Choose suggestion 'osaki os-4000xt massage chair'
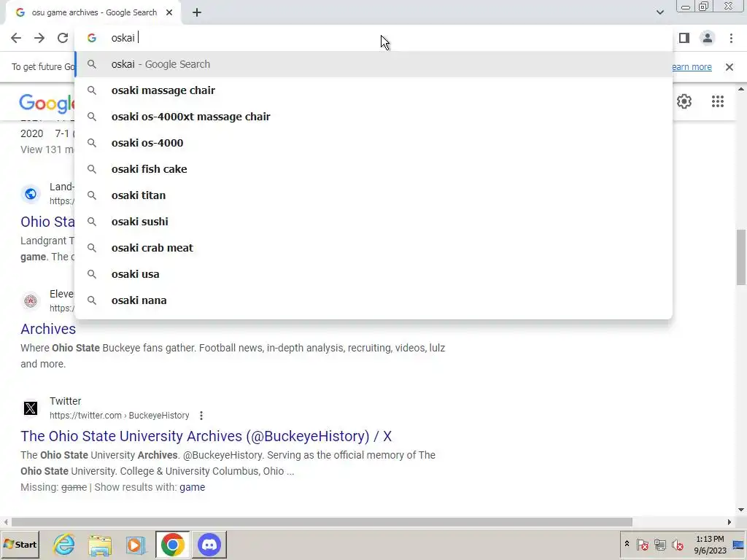Screen dimensions: 747x560 [x=374, y=117]
